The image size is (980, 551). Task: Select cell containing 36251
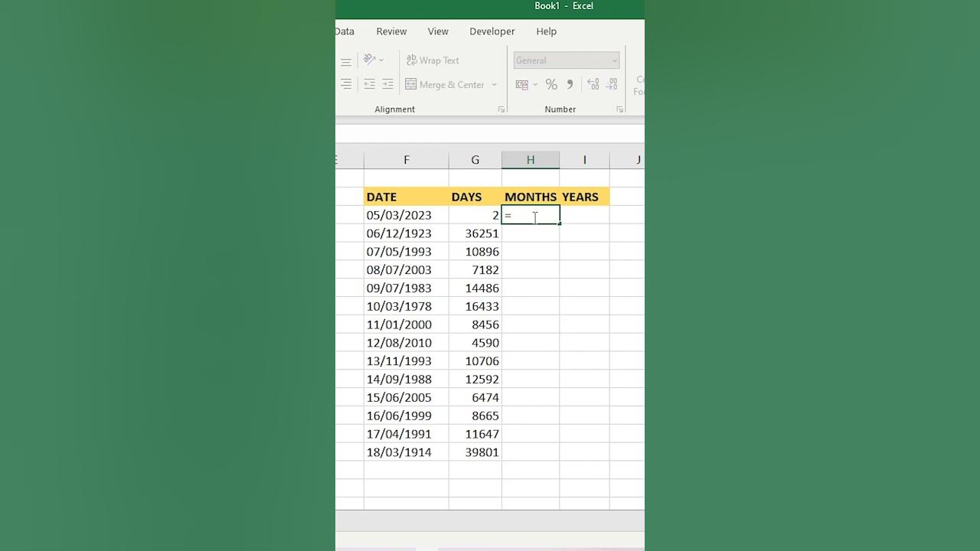pyautogui.click(x=475, y=233)
